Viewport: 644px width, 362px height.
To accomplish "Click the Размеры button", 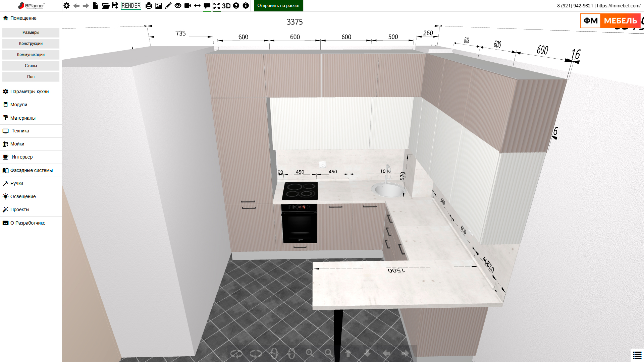I will pos(31,33).
